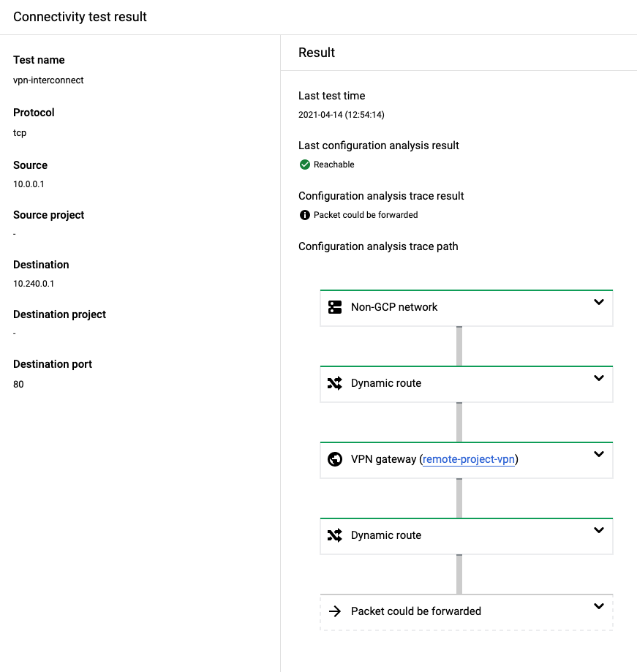The height and width of the screenshot is (672, 637).
Task: Open the remote-project-vpn link
Action: tap(468, 459)
